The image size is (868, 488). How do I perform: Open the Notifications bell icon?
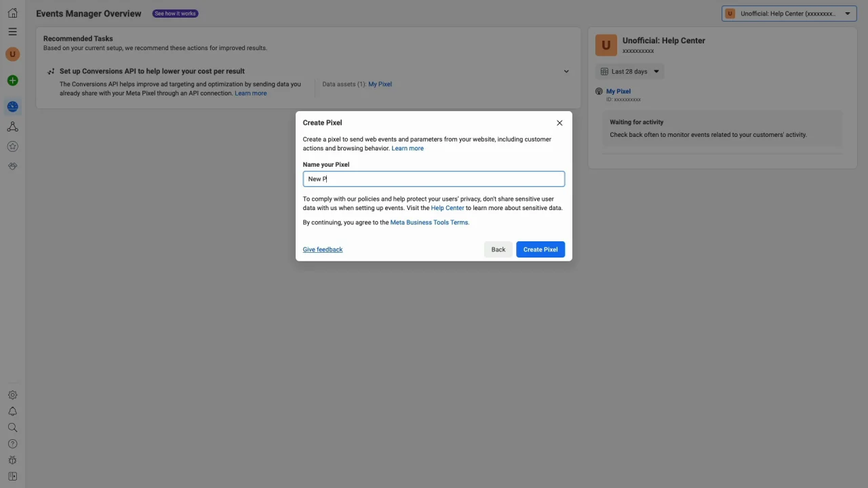click(12, 411)
